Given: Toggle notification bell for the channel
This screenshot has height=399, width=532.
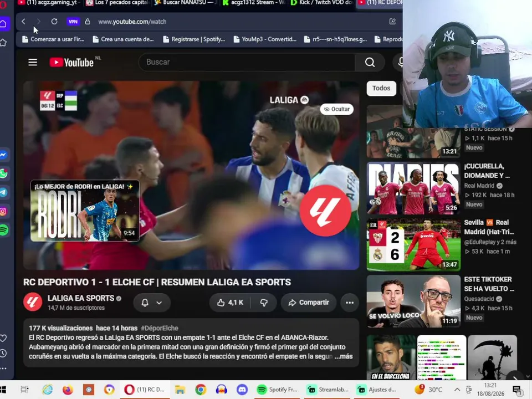Looking at the screenshot, I should 145,303.
